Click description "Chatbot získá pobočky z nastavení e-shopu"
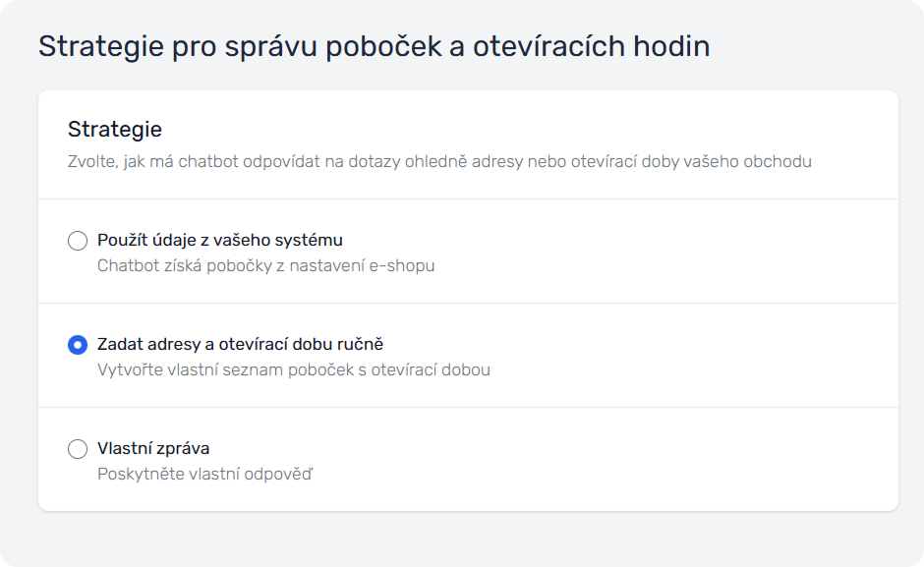Viewport: 924px width, 567px height. [265, 265]
